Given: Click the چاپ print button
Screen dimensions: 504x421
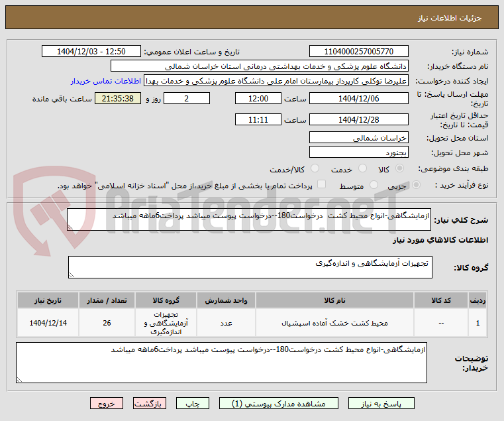Looking at the screenshot, I should (193, 403).
